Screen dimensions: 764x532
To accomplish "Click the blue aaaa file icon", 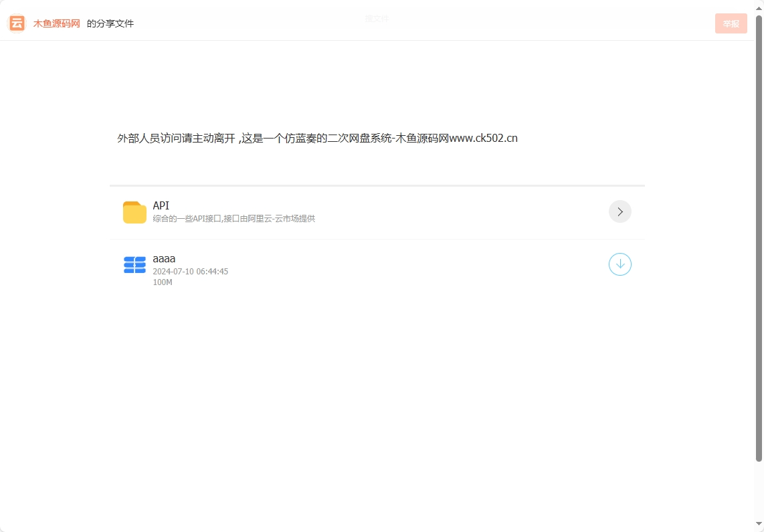I will [134, 264].
